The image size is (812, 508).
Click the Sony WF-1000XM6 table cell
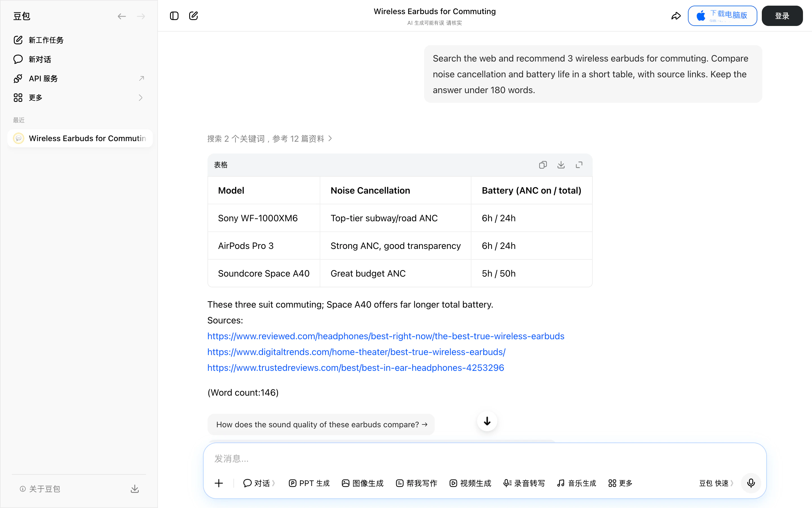tap(264, 218)
